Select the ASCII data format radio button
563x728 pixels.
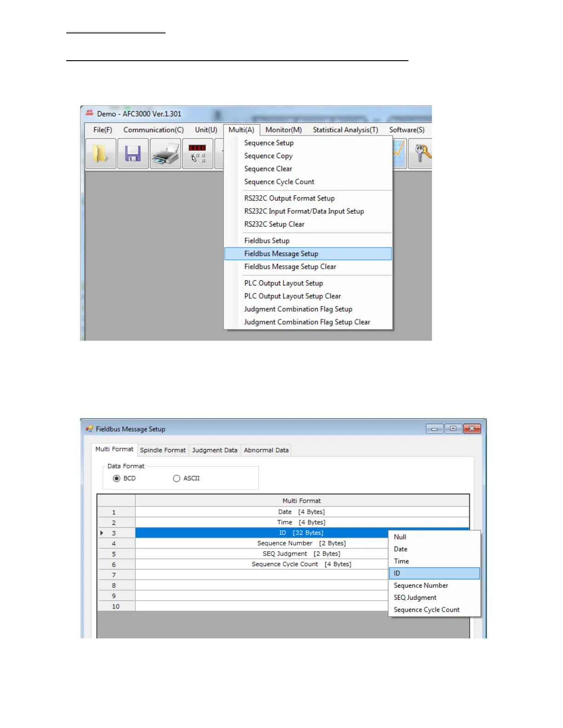point(177,478)
